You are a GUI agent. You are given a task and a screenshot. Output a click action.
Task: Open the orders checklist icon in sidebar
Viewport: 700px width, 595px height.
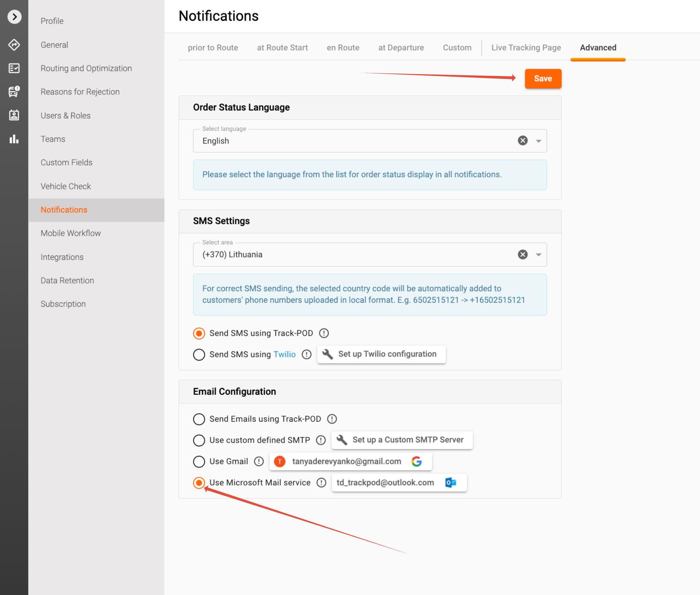point(14,68)
